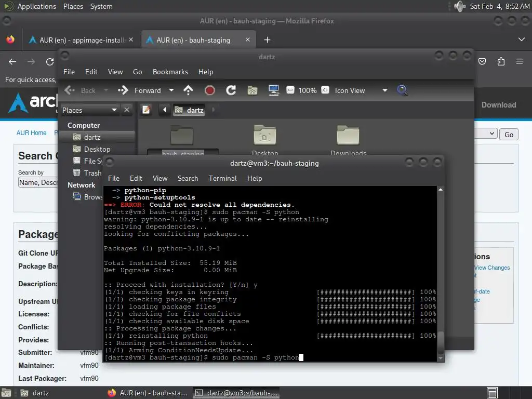Open the Computer toolbar icon
Image resolution: width=532 pixels, height=399 pixels.
point(273,90)
